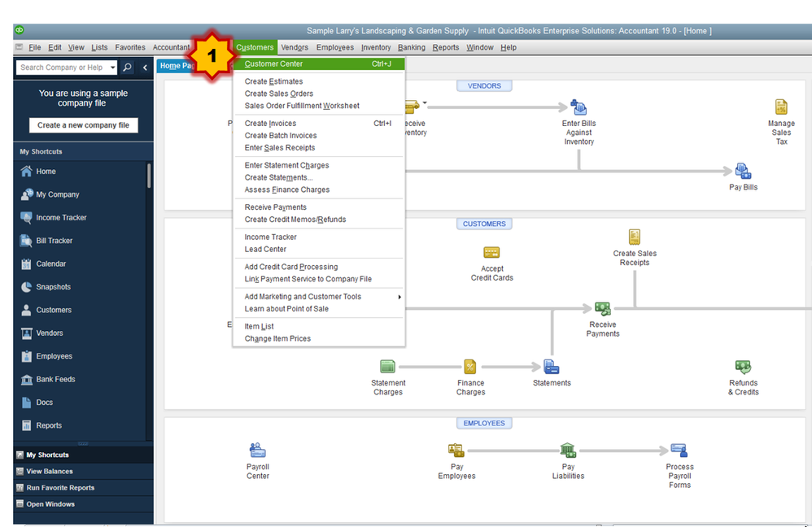Open Enter Bills Against Inventory icon
Screen dimensions: 812x527
click(x=578, y=107)
